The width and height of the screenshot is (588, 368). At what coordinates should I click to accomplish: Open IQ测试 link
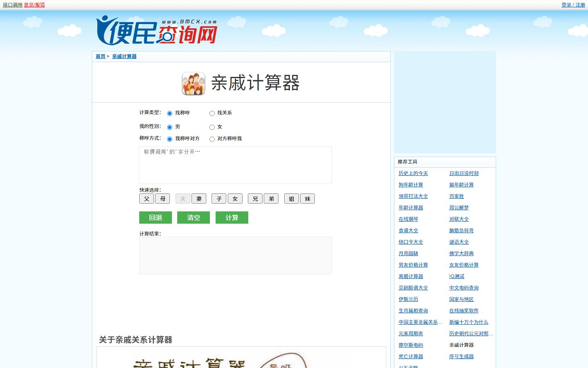click(x=457, y=276)
